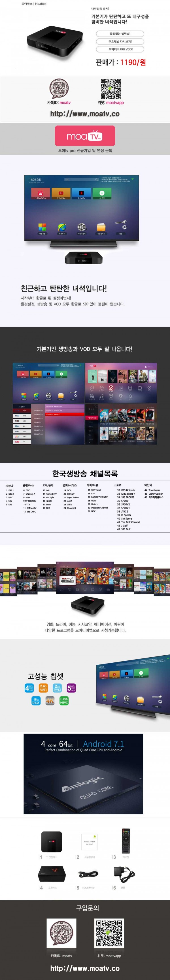Select the 영화/시리즈 category header
This screenshot has width=170, height=980.
click(x=70, y=485)
